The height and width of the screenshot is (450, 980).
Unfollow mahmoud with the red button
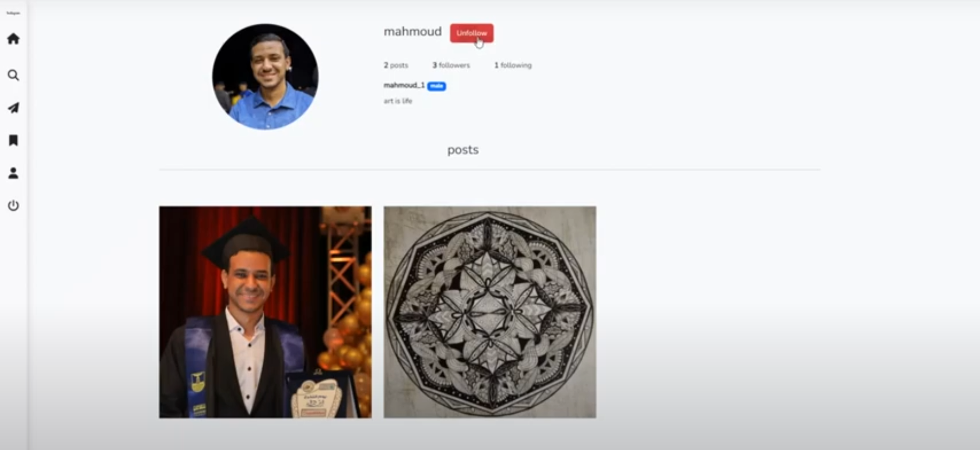pos(471,33)
